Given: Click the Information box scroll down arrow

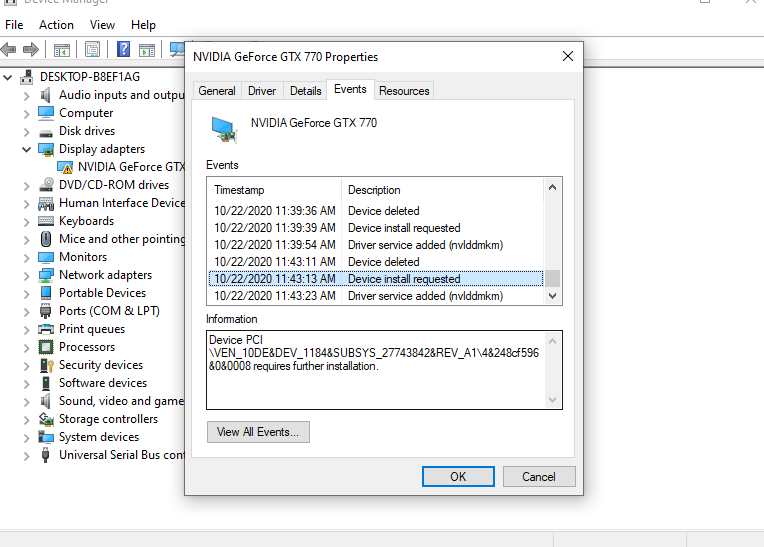Looking at the screenshot, I should (552, 400).
